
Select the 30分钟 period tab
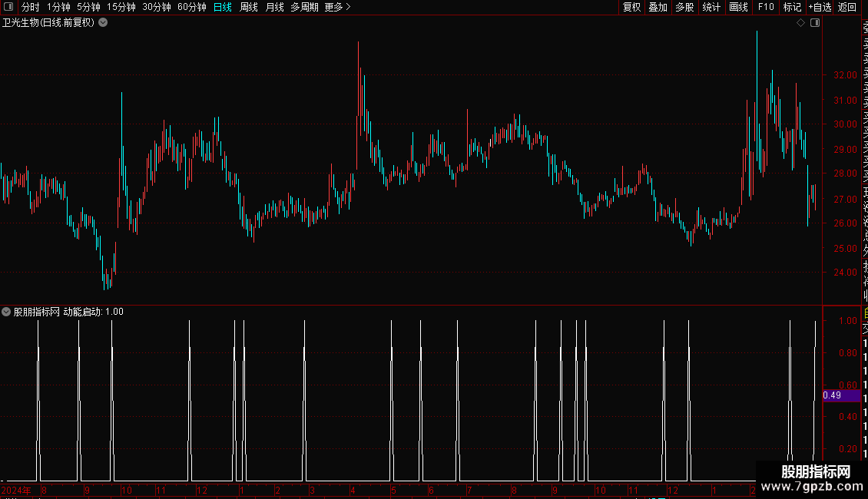click(157, 7)
